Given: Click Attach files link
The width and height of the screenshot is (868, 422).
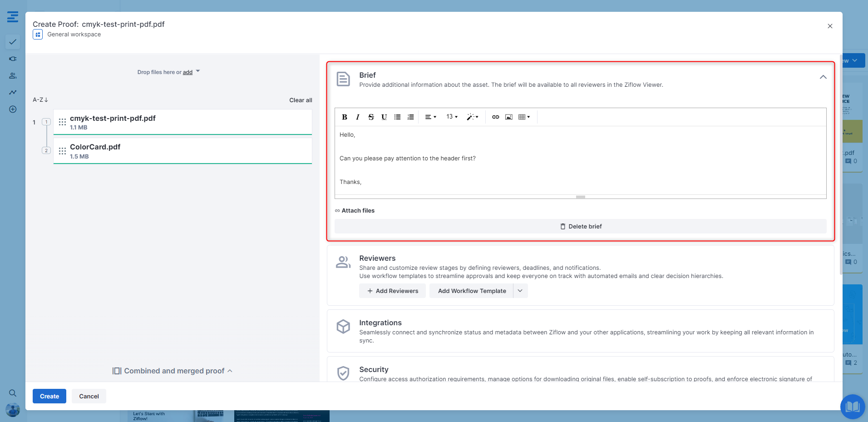Looking at the screenshot, I should click(x=355, y=210).
